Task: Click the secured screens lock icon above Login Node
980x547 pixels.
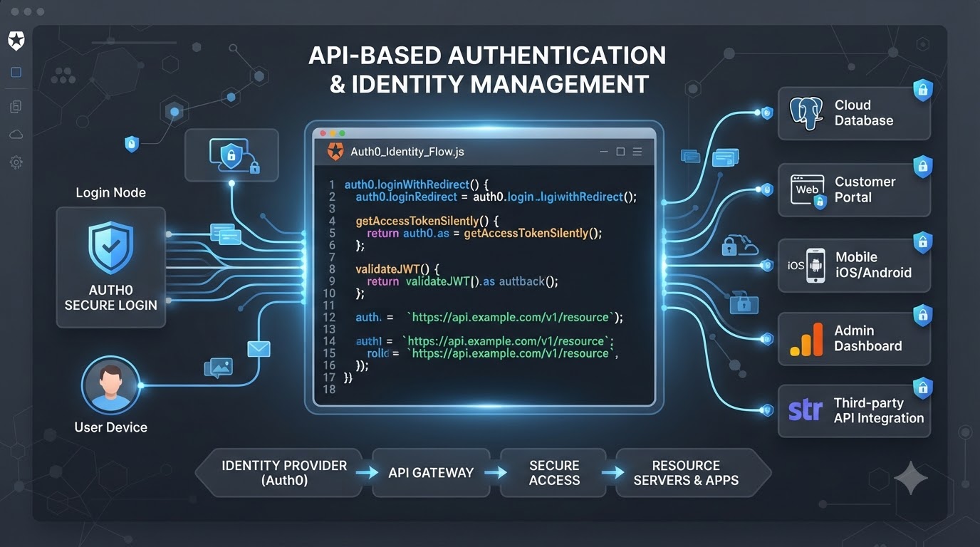Action: point(231,155)
